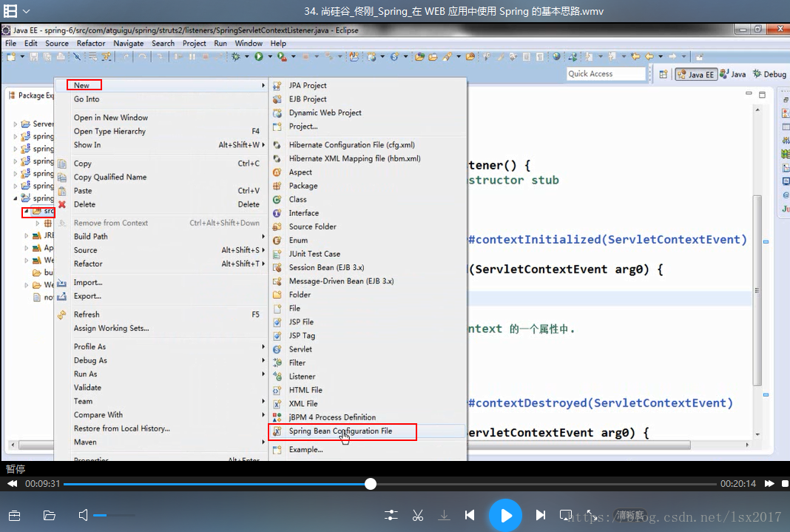
Task: Collapse the src folder node
Action: tap(26, 211)
